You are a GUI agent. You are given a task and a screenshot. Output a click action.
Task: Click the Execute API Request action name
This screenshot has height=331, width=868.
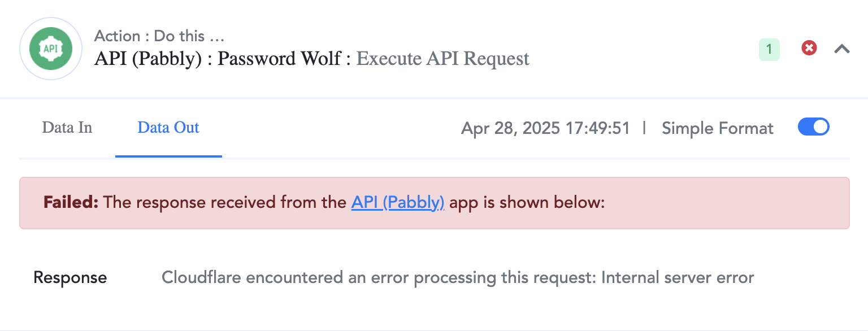click(x=443, y=59)
